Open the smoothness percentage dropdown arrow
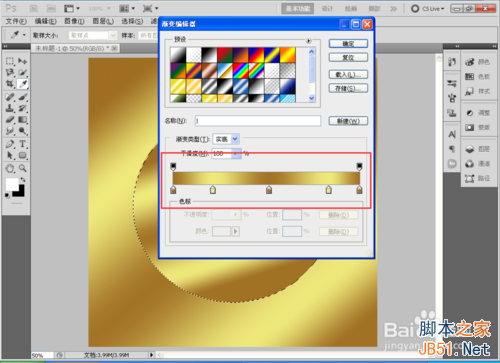This screenshot has width=500, height=363. click(236, 154)
